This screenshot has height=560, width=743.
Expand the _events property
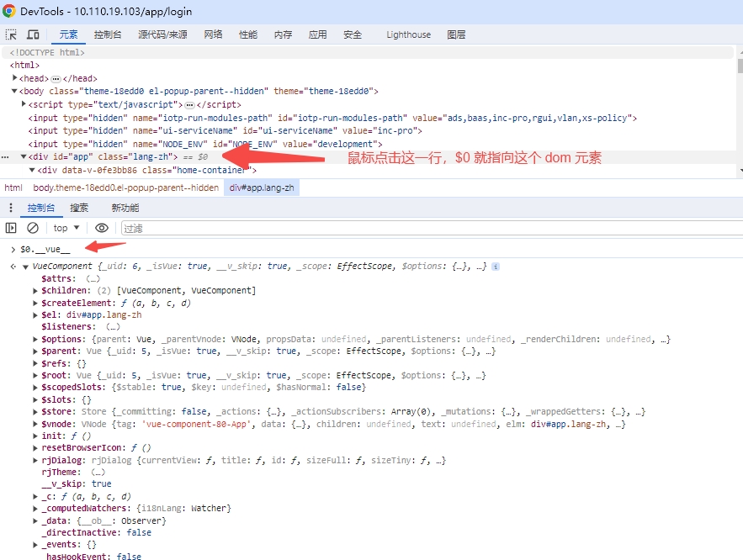coord(35,545)
